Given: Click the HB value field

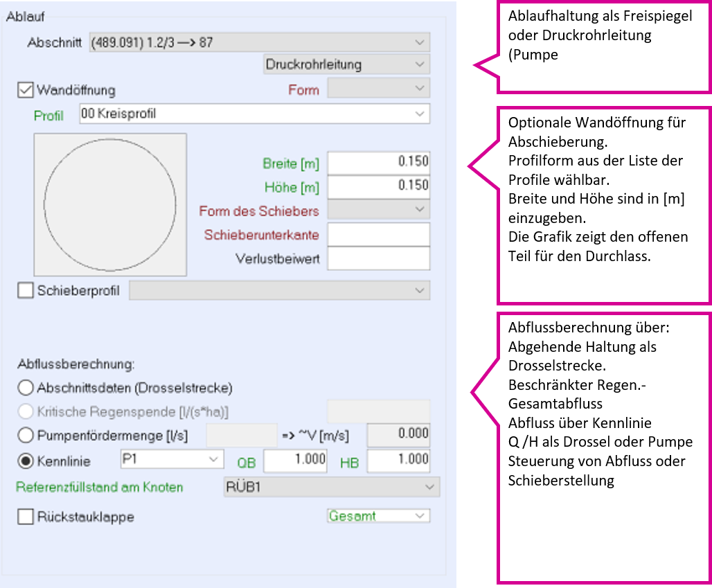Looking at the screenshot, I should coord(398,460).
